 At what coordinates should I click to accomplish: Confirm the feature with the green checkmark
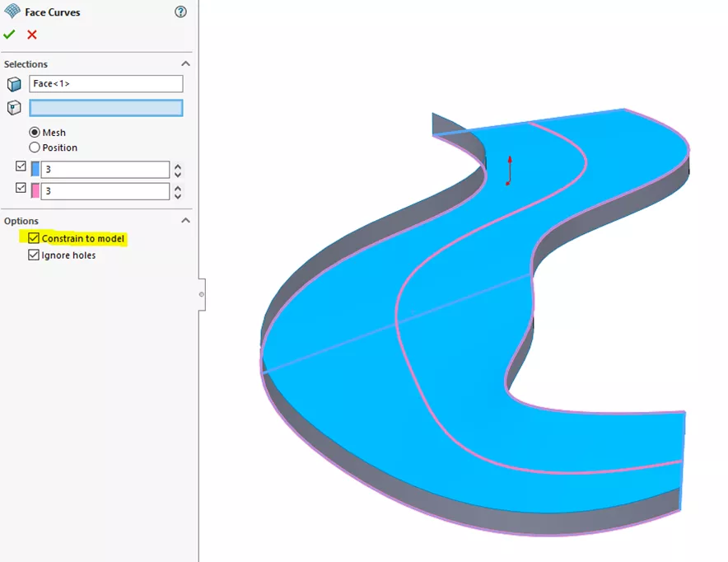[10, 35]
